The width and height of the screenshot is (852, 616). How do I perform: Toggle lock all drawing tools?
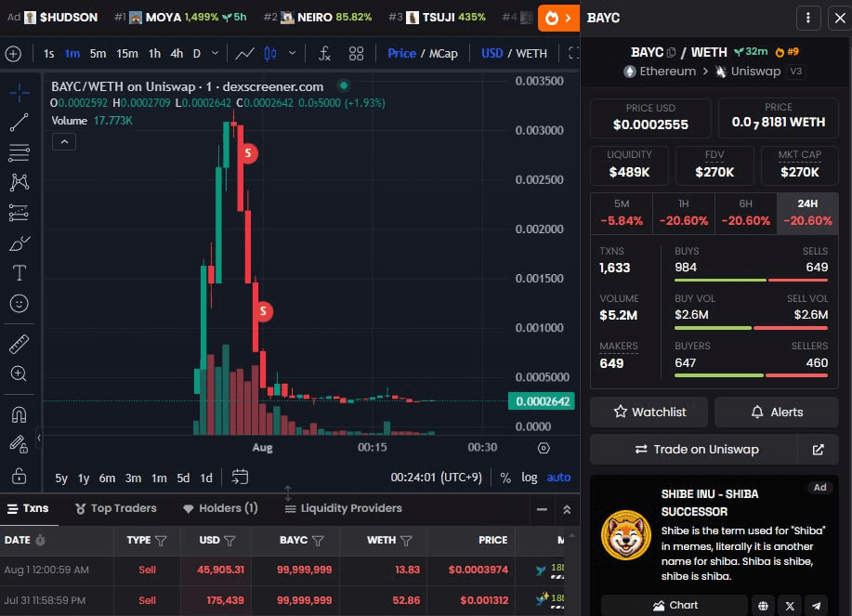click(19, 476)
